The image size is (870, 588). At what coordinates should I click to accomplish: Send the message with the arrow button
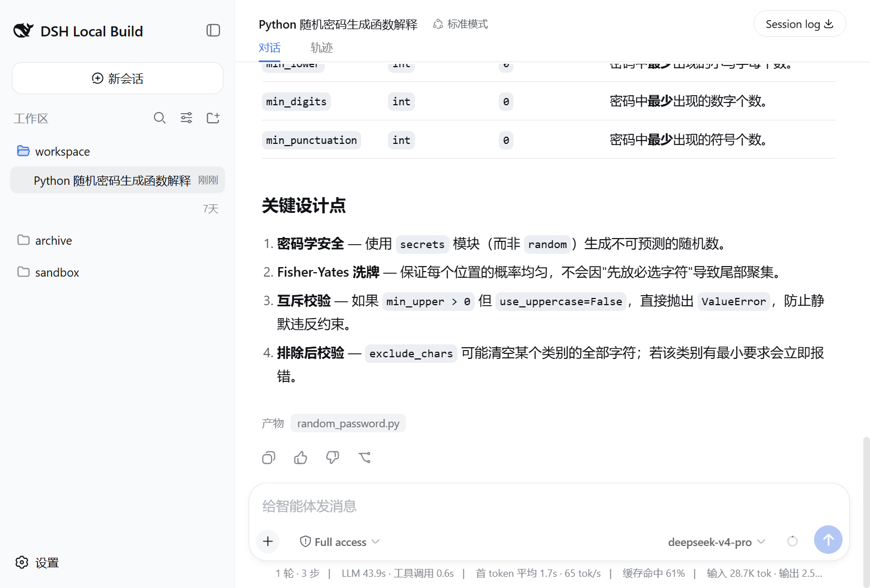point(828,539)
